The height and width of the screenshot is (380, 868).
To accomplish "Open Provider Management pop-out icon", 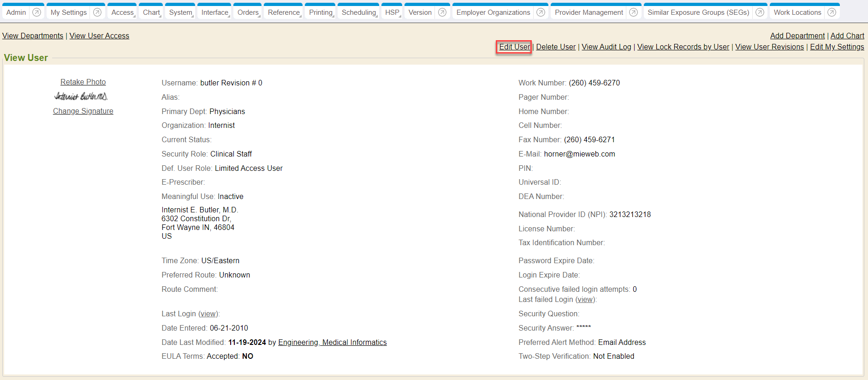I will pos(634,12).
